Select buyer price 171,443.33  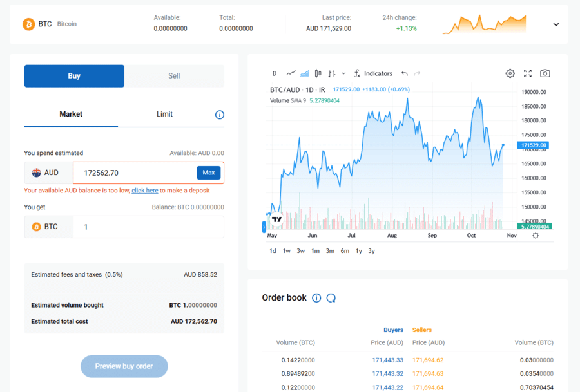(388, 360)
